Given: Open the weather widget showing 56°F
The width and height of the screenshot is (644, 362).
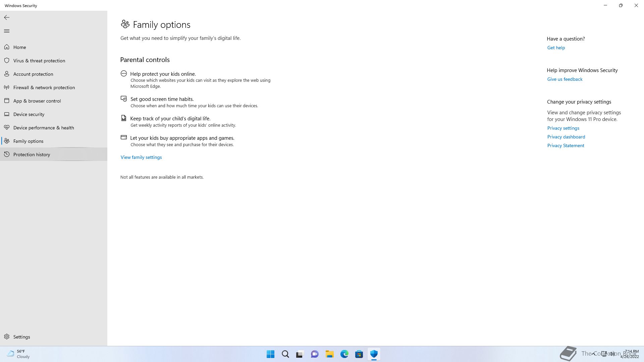Looking at the screenshot, I should pyautogui.click(x=18, y=354).
